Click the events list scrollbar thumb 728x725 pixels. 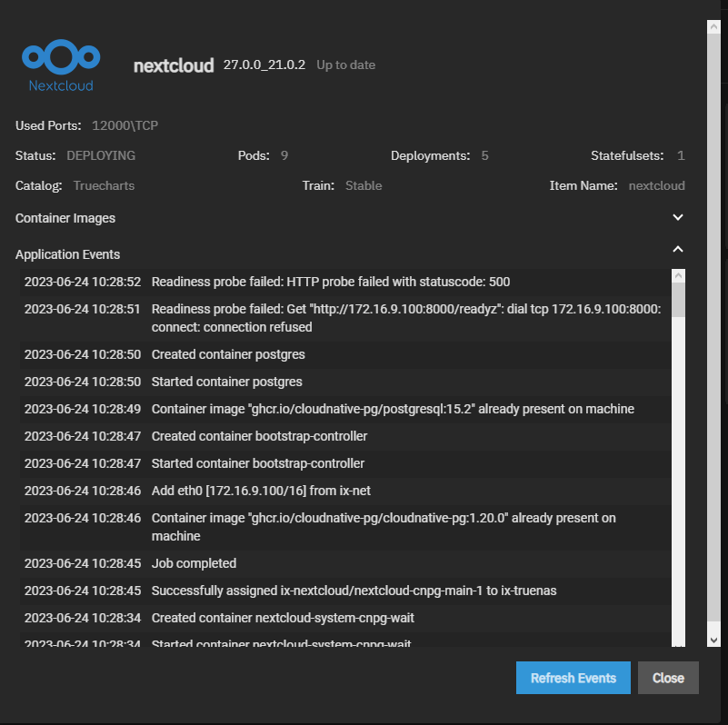678,300
